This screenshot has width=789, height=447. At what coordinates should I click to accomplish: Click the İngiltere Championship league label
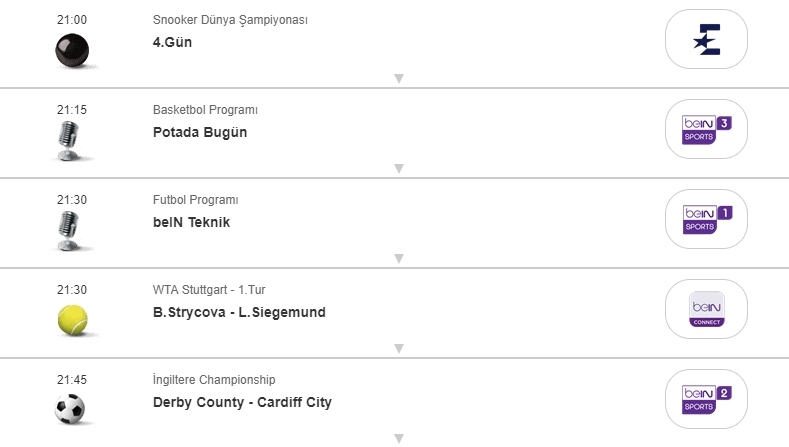tap(214, 380)
